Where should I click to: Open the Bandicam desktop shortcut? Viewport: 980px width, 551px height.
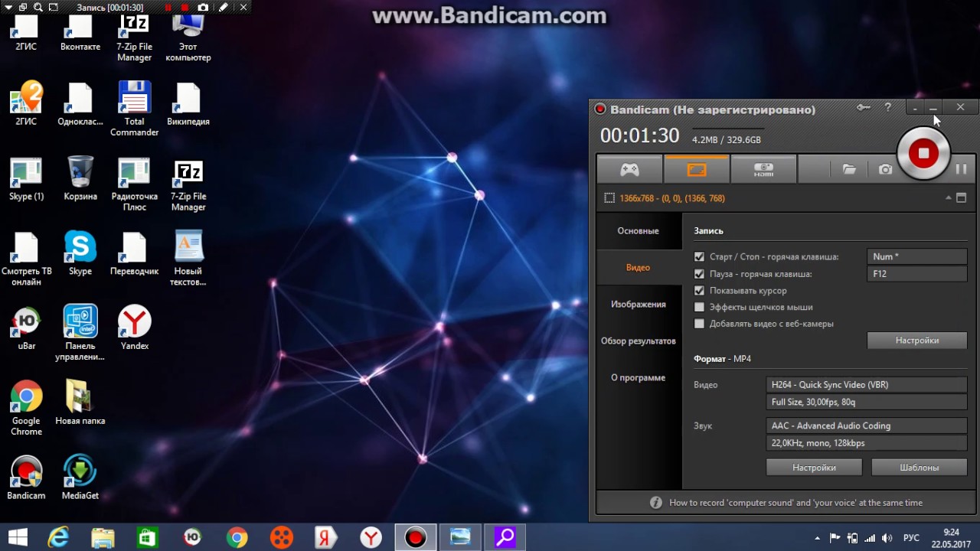(26, 478)
